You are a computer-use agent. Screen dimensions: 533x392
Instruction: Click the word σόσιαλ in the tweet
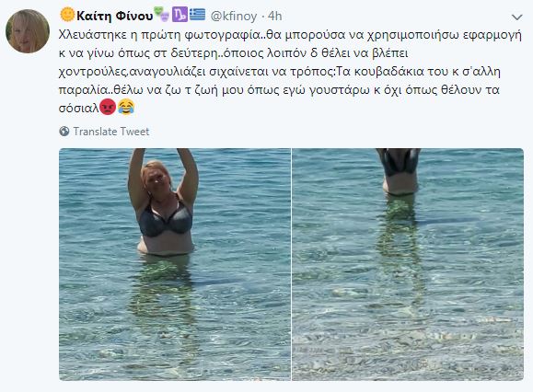pyautogui.click(x=79, y=108)
